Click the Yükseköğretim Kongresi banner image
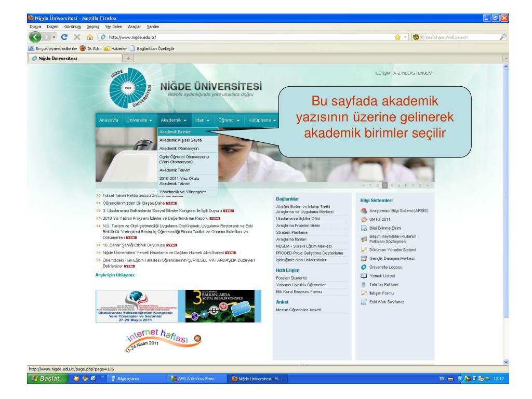The height and width of the screenshot is (399, 532). pos(137,306)
